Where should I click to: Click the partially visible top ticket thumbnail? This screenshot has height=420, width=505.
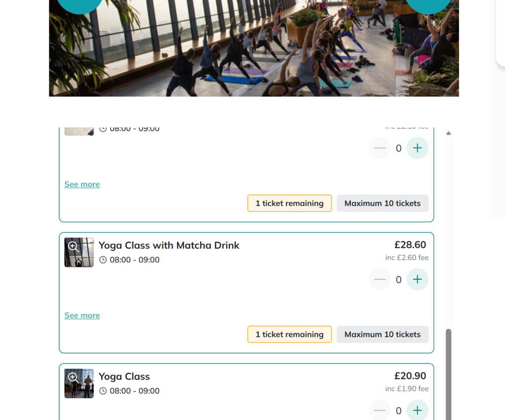79,131
